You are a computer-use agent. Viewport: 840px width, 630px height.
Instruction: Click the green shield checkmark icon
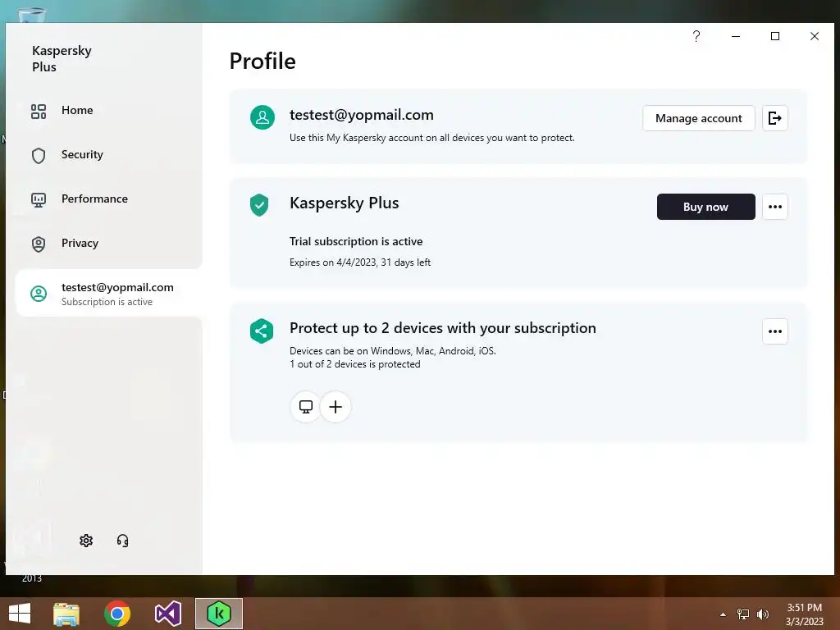tap(259, 204)
